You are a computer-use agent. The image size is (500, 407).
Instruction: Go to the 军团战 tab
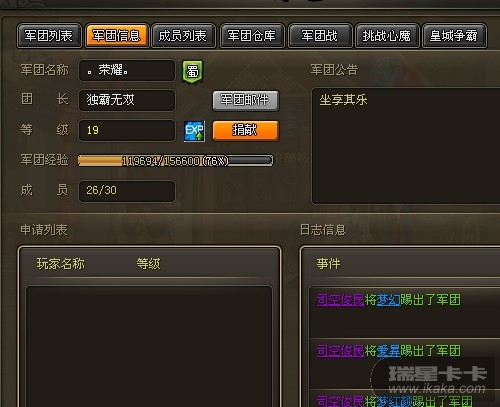[320, 36]
